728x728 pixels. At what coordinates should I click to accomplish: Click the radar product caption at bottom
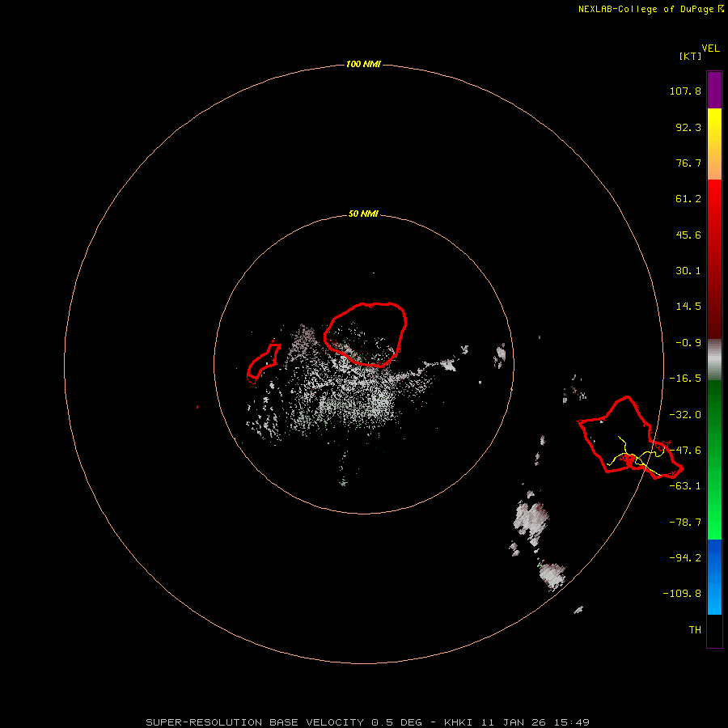click(x=368, y=722)
